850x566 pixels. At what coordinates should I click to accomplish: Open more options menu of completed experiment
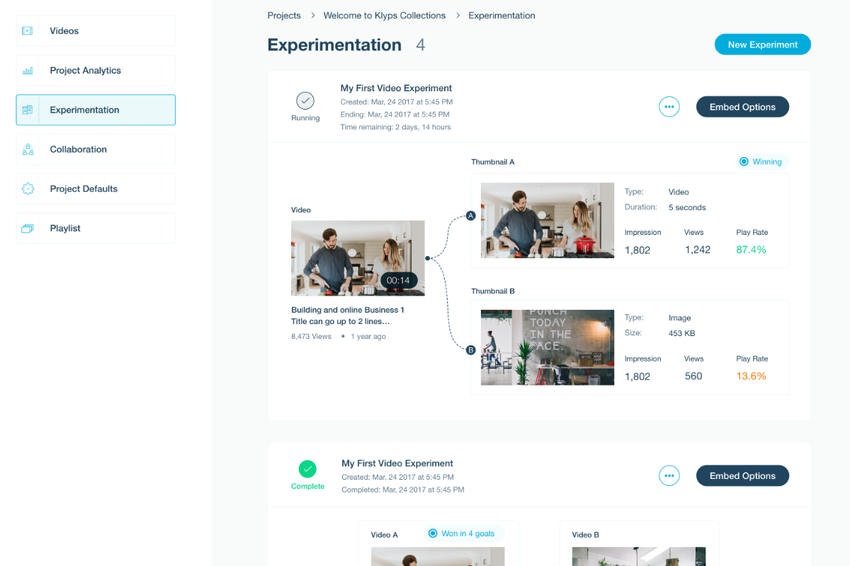669,475
